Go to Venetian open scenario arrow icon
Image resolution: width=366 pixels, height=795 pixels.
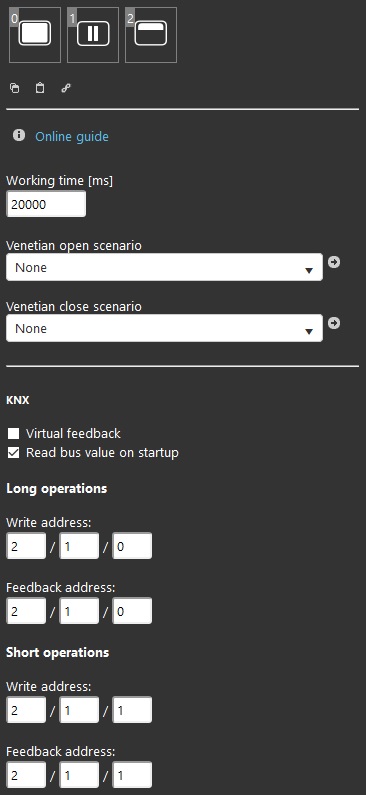coord(334,262)
